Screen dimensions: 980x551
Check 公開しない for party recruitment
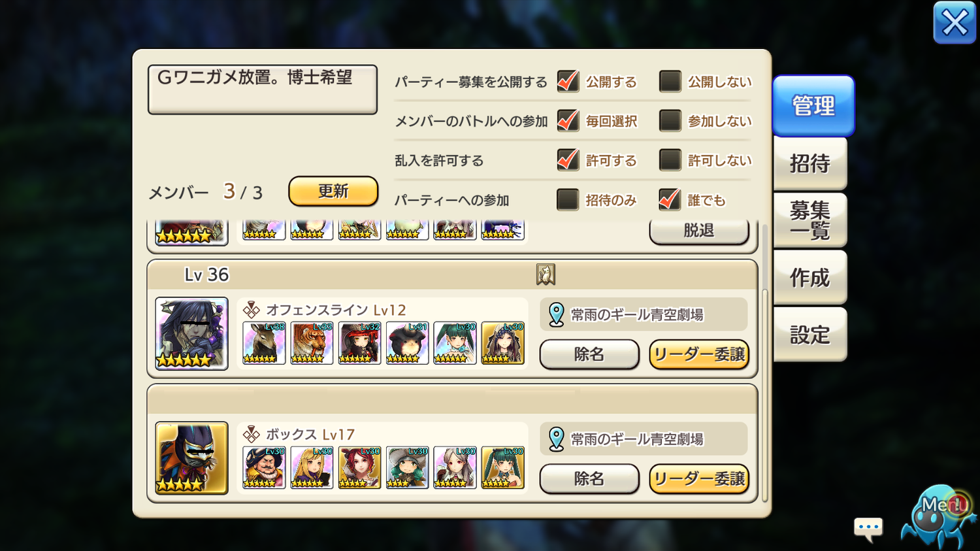[x=670, y=82]
